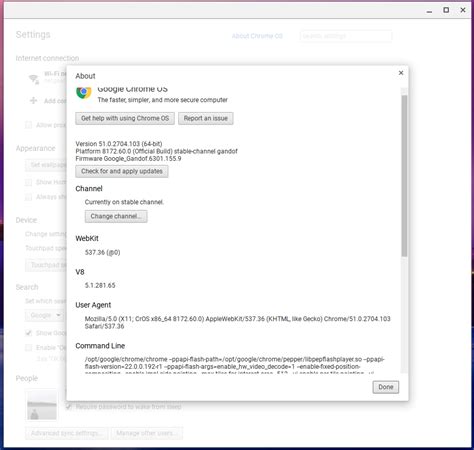Click the Mozilla/5.0 user agent string
The image size is (474, 450).
[x=237, y=322]
